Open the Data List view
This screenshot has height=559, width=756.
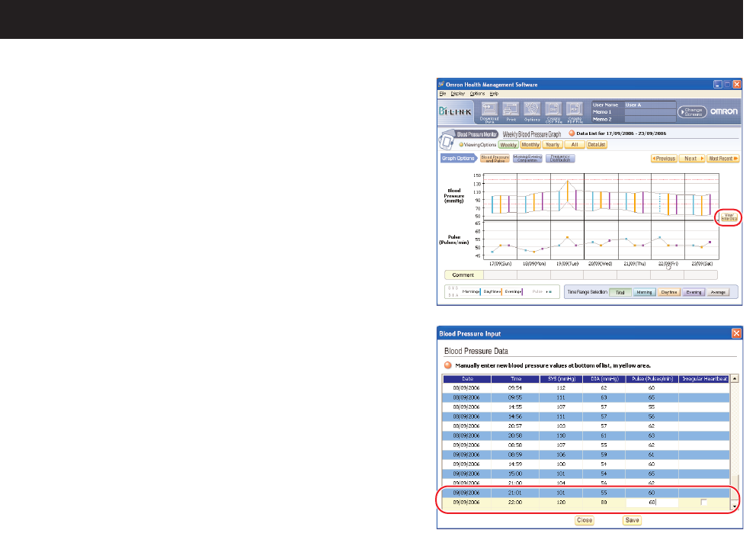597,145
